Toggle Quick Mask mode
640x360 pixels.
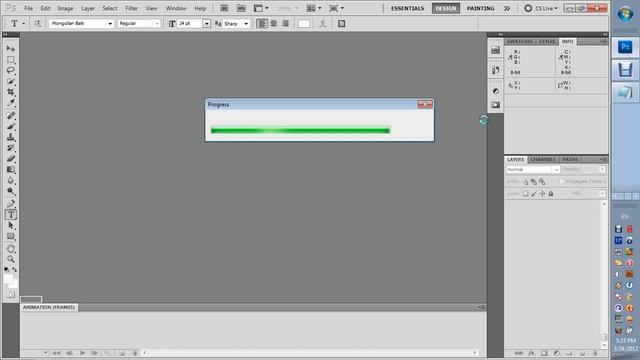tap(11, 294)
